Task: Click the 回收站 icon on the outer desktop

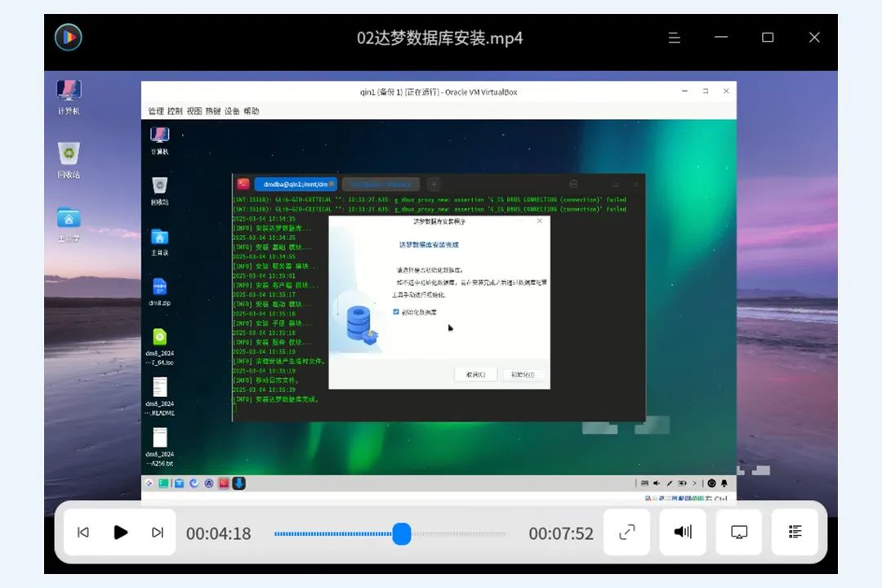Action: click(x=69, y=160)
